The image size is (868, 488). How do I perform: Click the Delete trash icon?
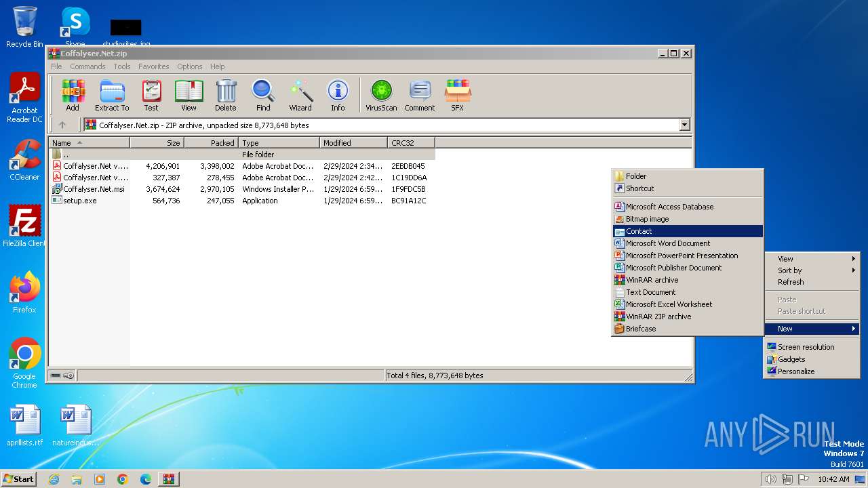pos(226,96)
